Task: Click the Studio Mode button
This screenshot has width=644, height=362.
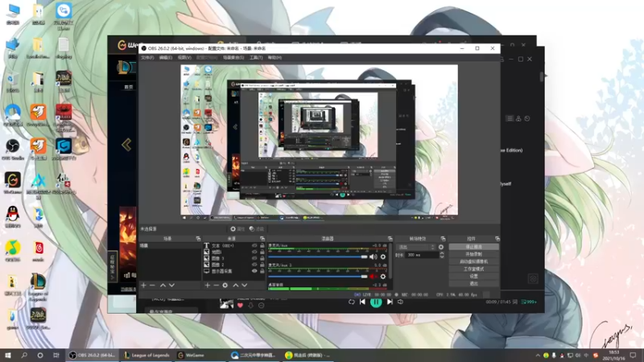Action: 473,269
